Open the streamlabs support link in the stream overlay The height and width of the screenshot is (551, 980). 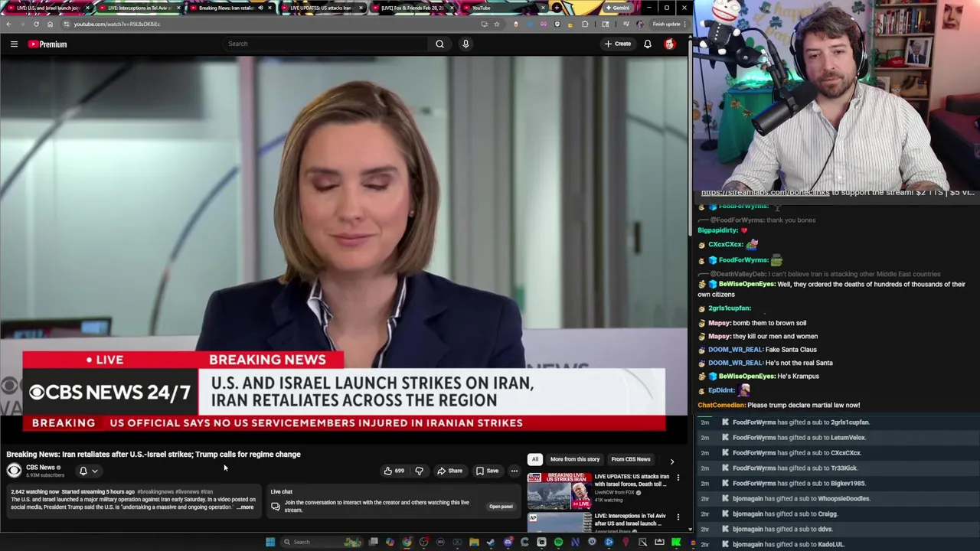click(x=765, y=192)
